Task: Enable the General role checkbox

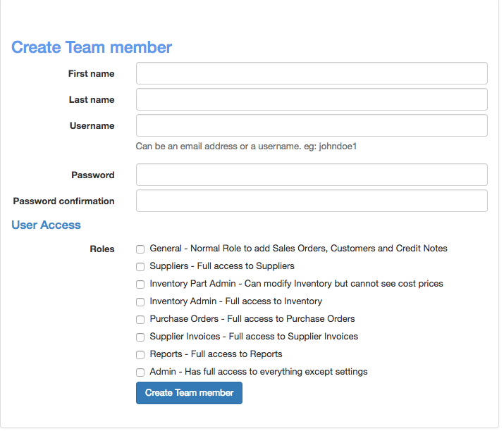Action: 140,249
